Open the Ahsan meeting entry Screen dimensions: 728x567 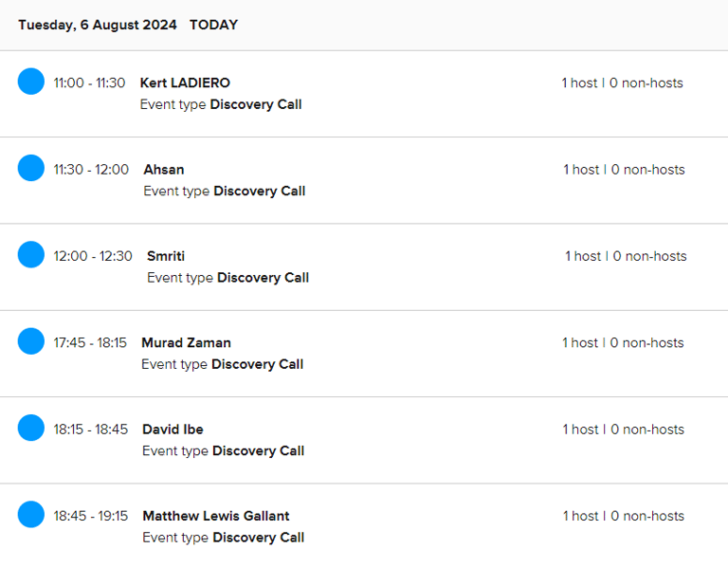point(164,170)
